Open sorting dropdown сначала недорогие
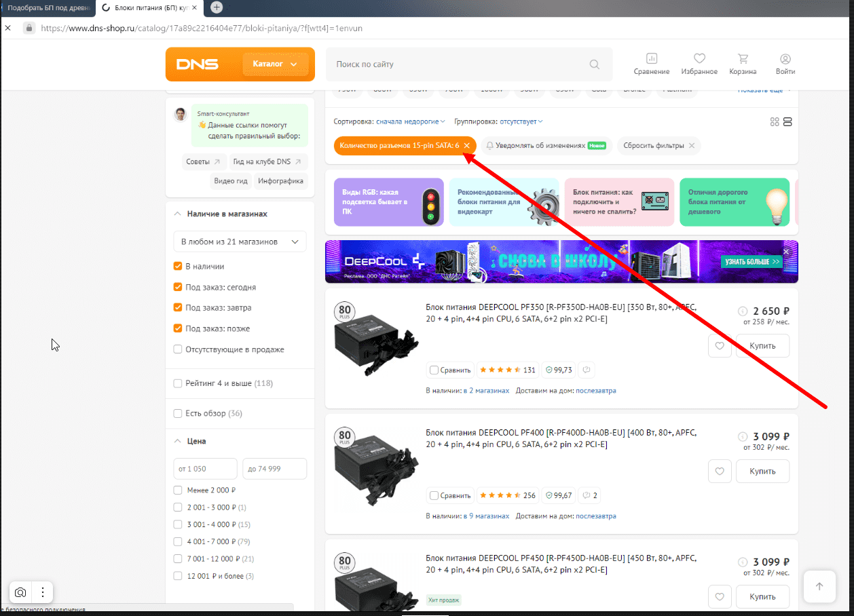Viewport: 854px width, 616px height. [411, 121]
